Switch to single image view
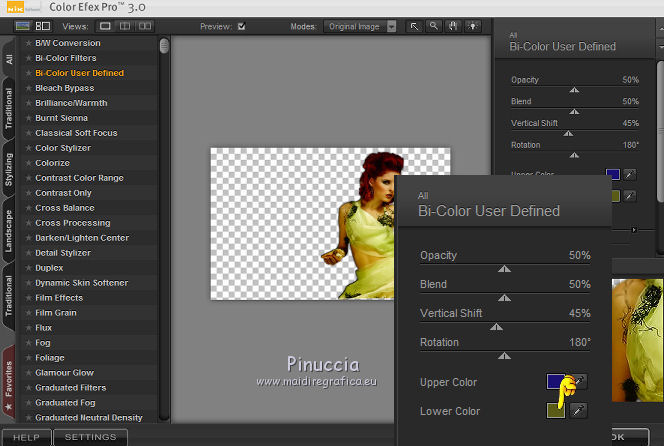This screenshot has width=664, height=446. point(106,26)
